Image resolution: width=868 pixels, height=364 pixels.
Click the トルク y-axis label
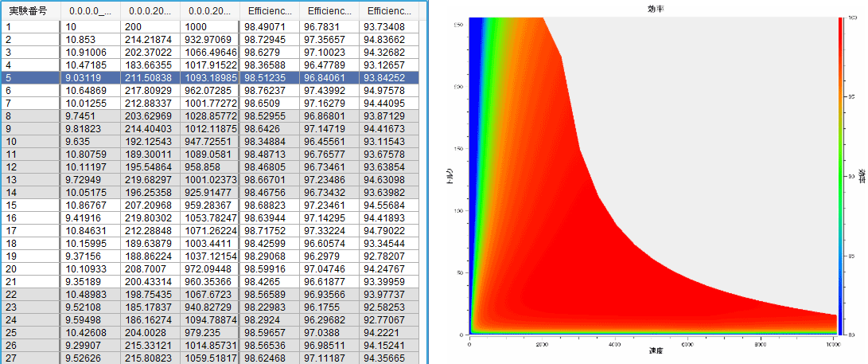pos(451,175)
